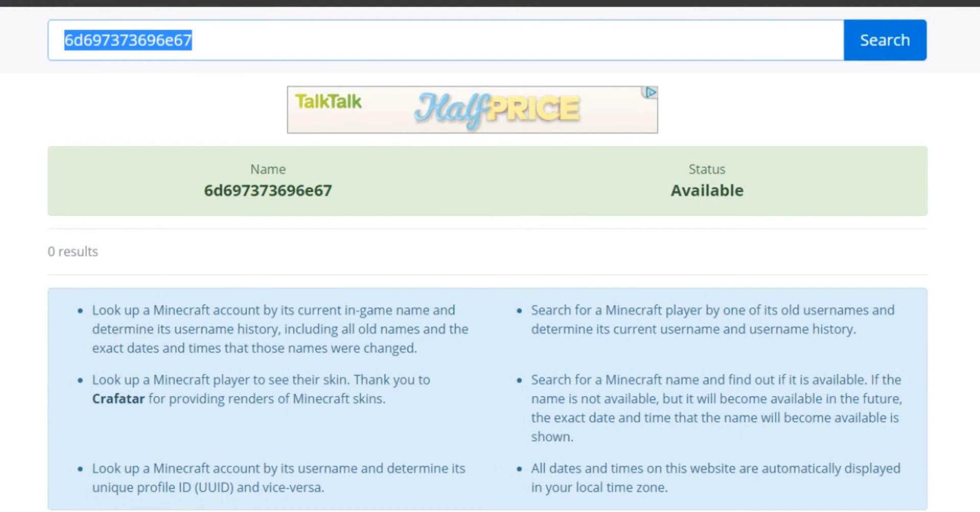Screen dimensions: 980x512
Task: Click the blue Search button
Action: click(x=885, y=40)
